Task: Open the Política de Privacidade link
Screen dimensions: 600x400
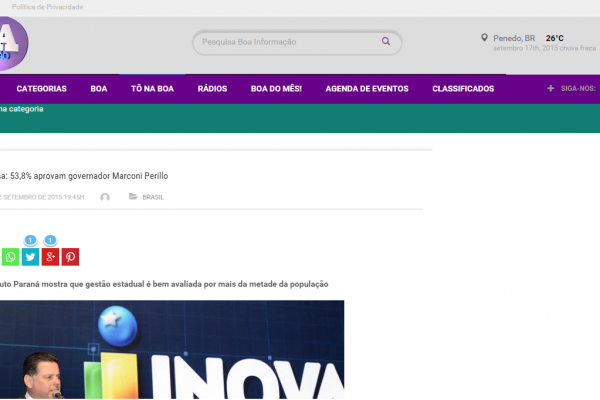Action: point(47,7)
